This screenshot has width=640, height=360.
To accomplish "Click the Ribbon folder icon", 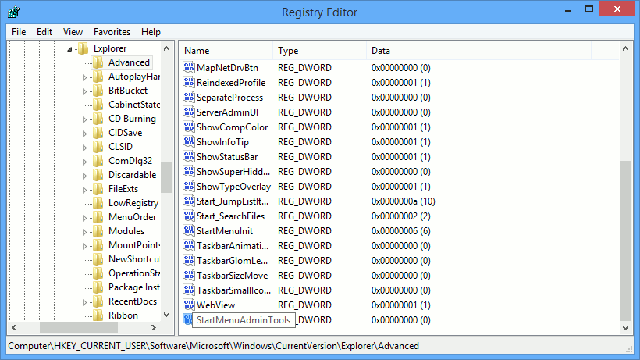I will [98, 316].
